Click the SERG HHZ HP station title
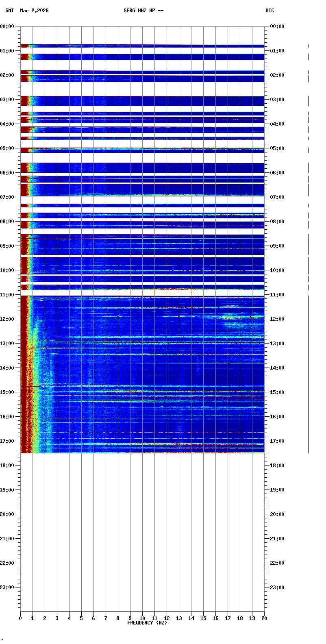The width and height of the screenshot is (326, 644). (143, 11)
